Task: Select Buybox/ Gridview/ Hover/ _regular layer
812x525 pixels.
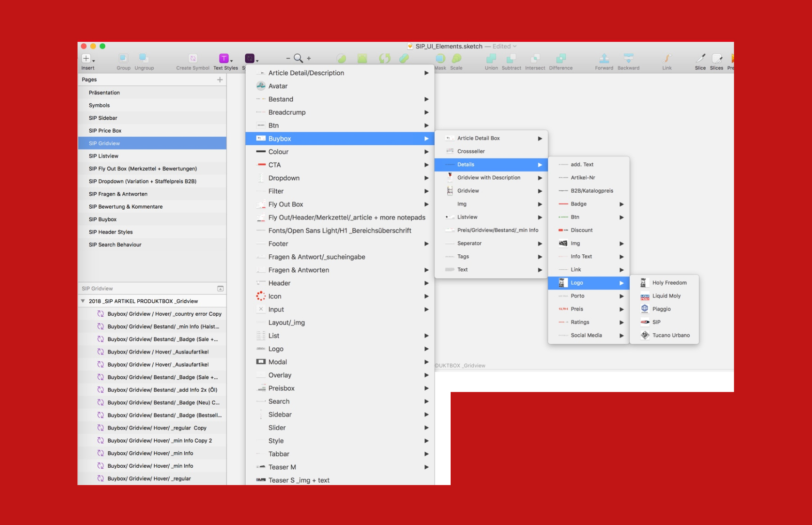Action: 149,478
